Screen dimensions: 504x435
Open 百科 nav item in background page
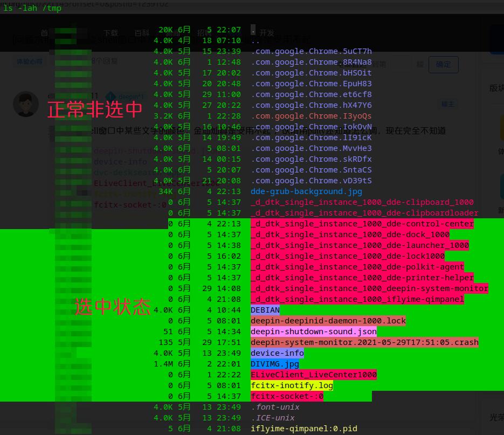point(142,33)
